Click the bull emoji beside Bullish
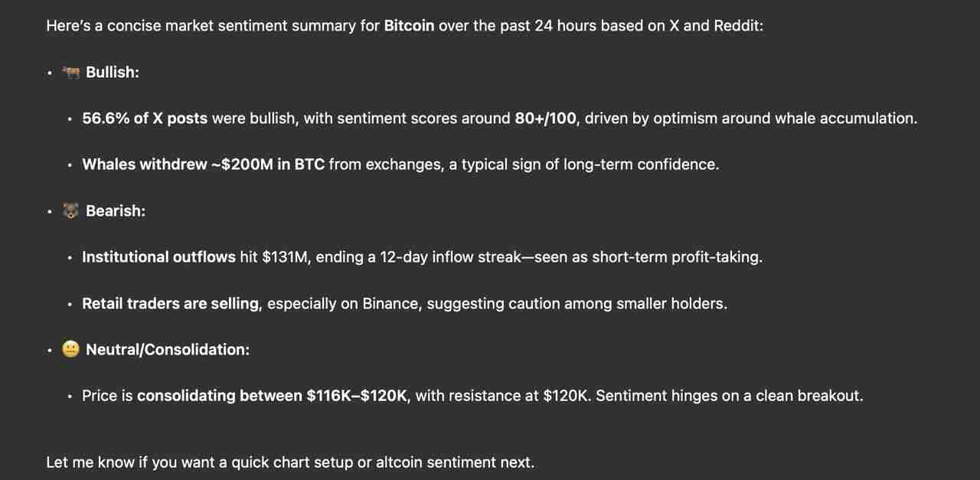 (71, 73)
